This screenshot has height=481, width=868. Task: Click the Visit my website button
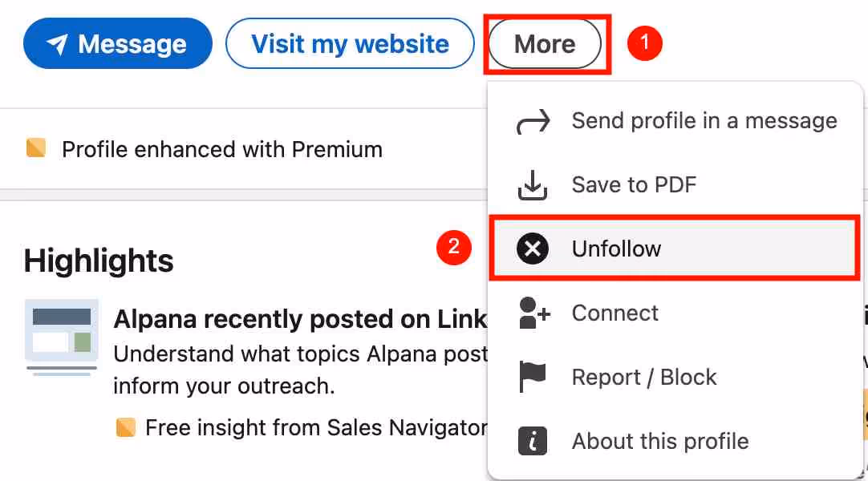pos(350,44)
